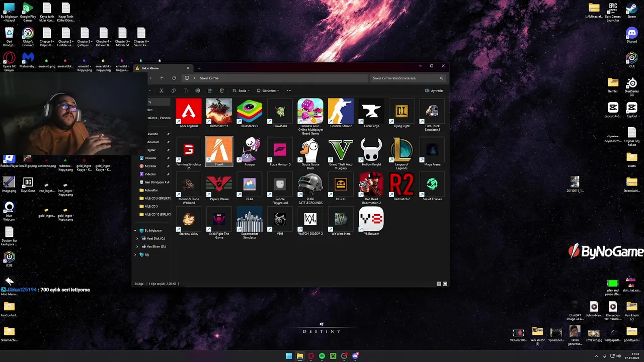Click the Delete trash can toolbar icon

(222, 90)
